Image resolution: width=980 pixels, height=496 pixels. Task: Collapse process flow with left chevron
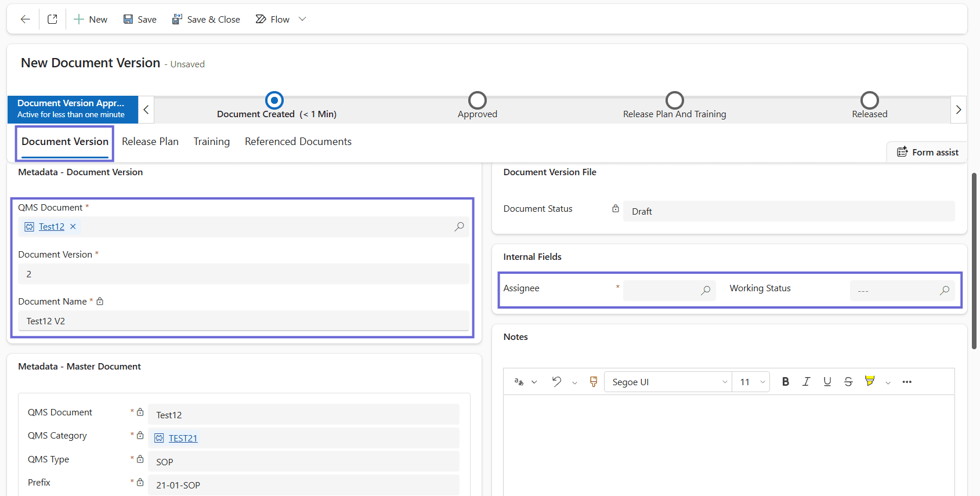pyautogui.click(x=146, y=110)
